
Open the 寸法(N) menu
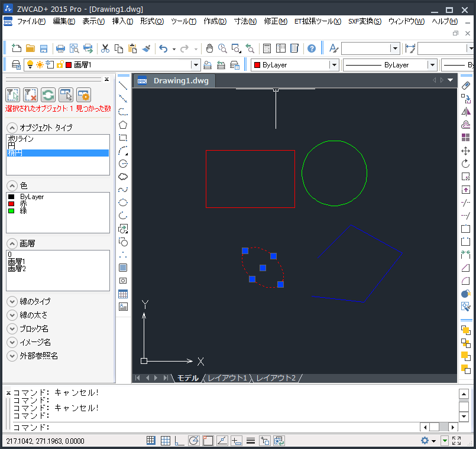pos(245,21)
